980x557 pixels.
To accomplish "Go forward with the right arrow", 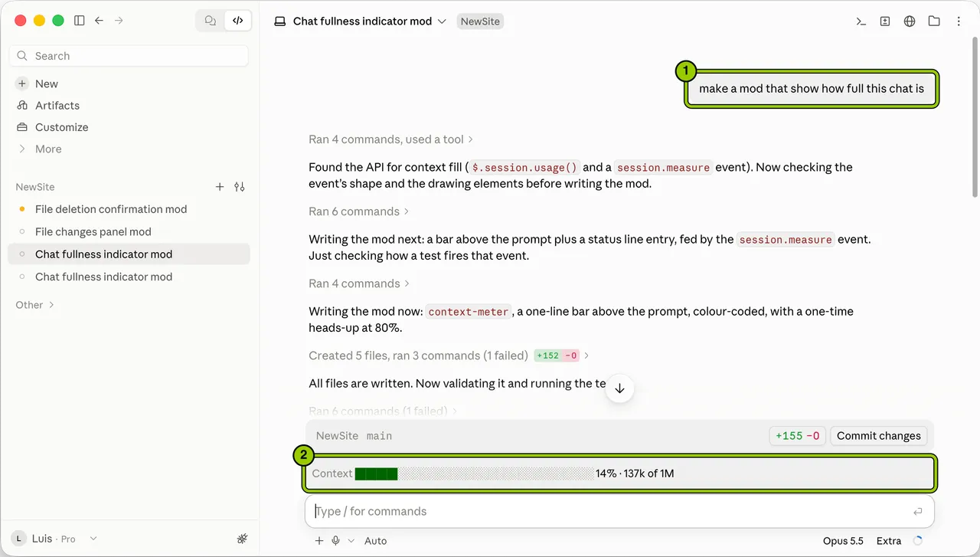I will coord(119,21).
